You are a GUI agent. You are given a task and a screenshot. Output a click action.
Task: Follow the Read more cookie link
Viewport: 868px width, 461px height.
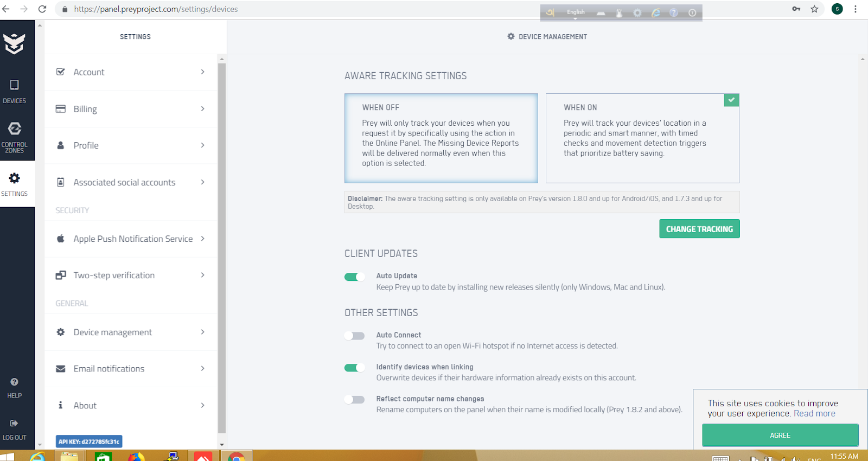(x=814, y=413)
